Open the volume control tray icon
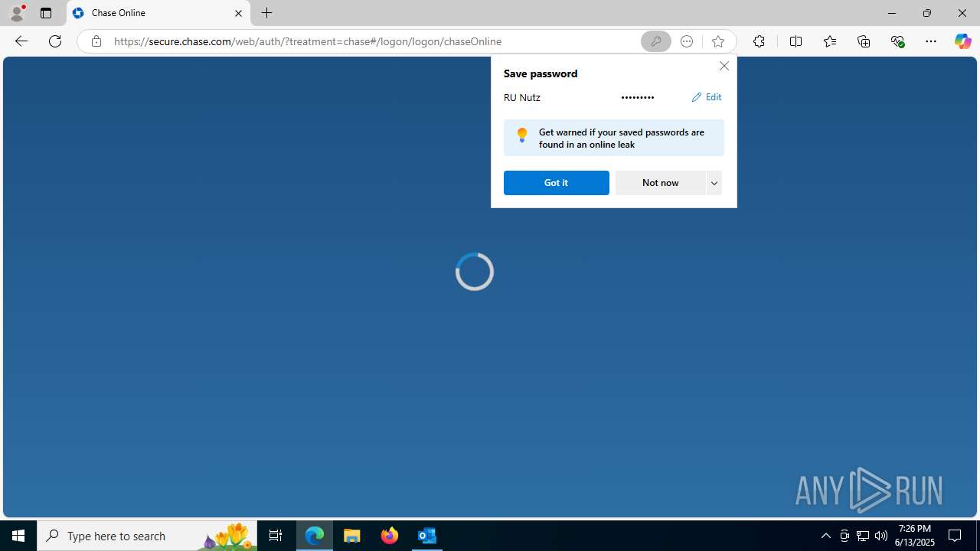Screen dimensions: 980x551 click(x=881, y=536)
